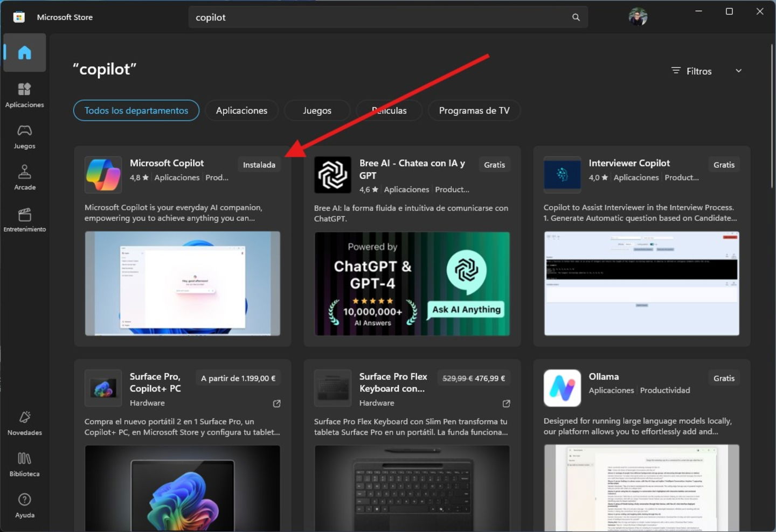Click the Ollama title text

point(604,376)
